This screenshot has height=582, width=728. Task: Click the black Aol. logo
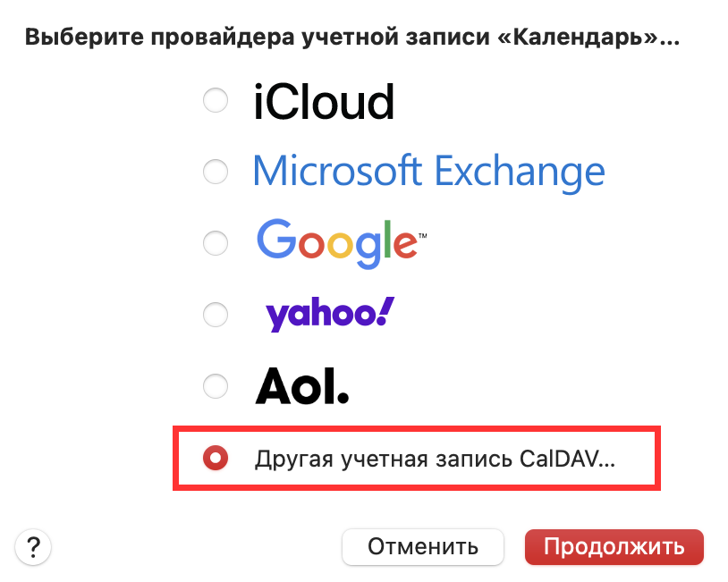(301, 385)
